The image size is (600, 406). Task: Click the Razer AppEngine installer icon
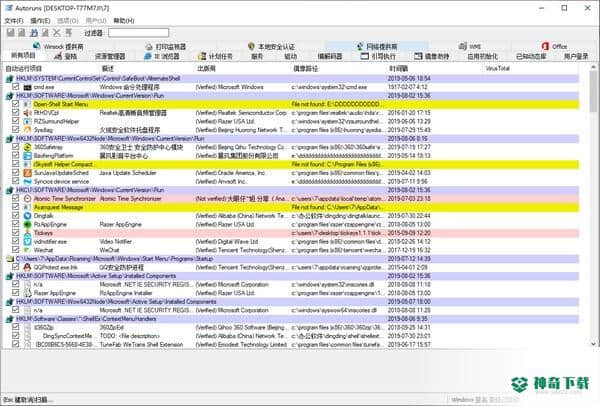[27, 293]
